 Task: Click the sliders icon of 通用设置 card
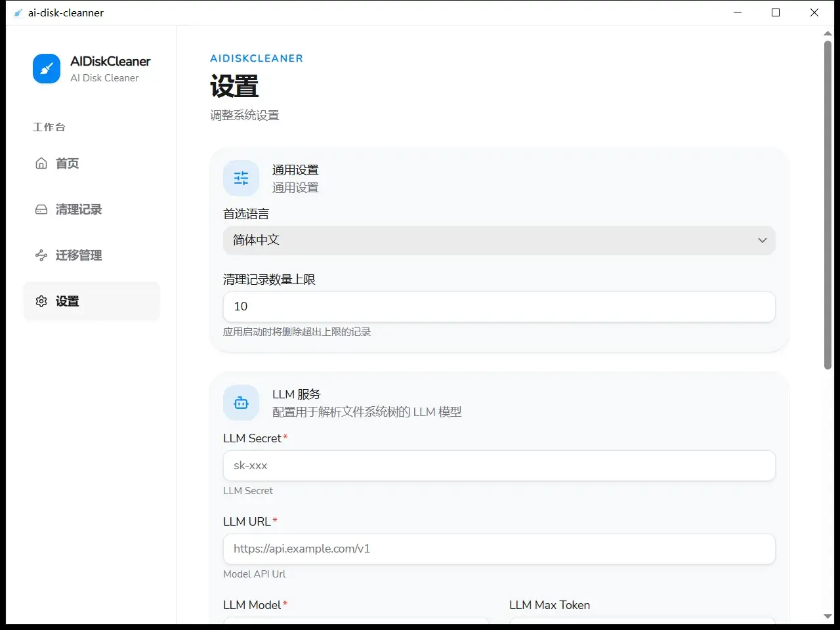tap(241, 178)
